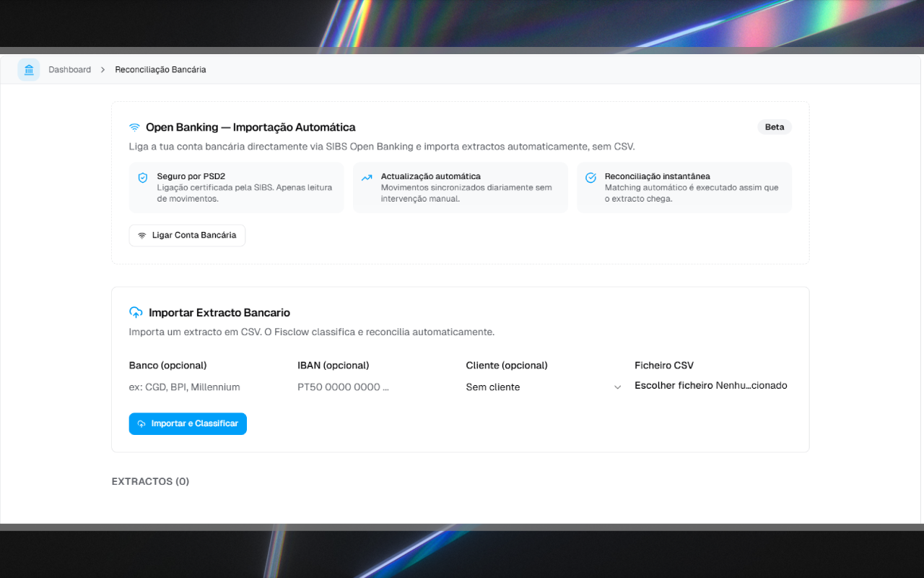Viewport: 924px width, 578px height.
Task: Open the Cliente dropdown showing Sem cliente
Action: (544, 387)
